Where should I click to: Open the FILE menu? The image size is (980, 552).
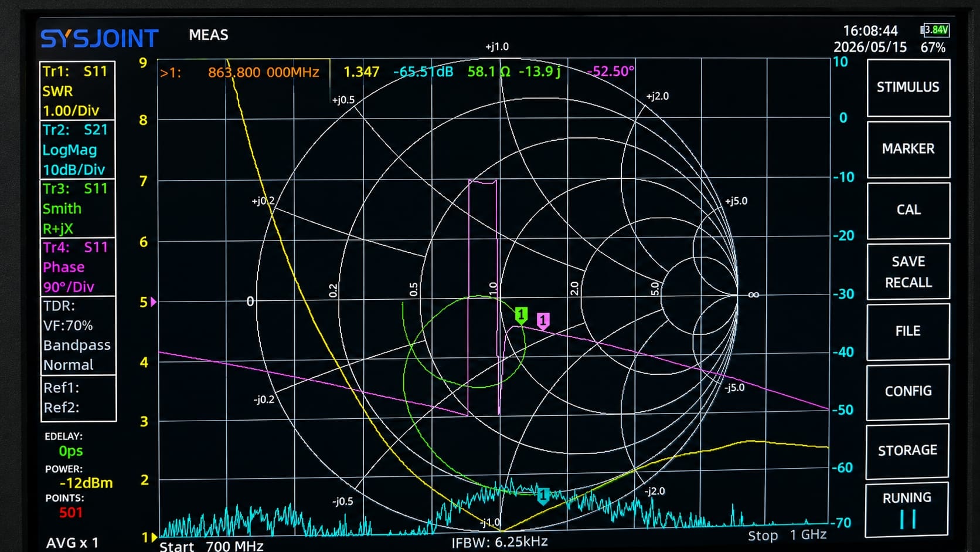(x=908, y=331)
